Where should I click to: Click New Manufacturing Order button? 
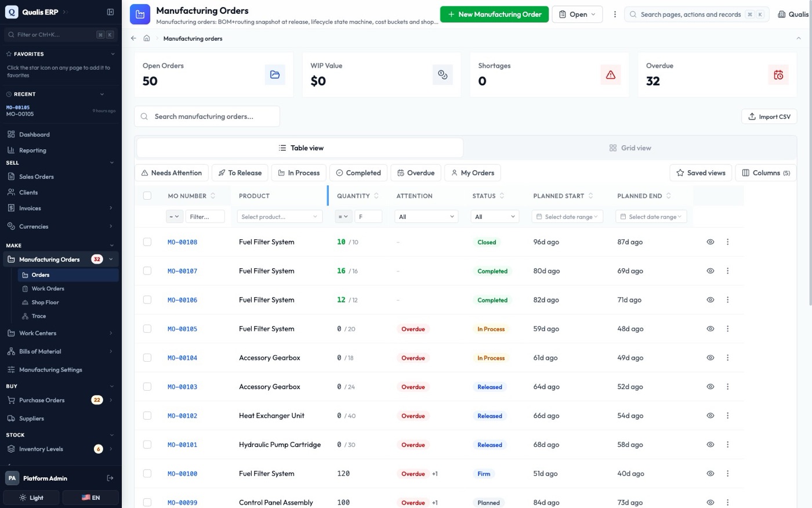pyautogui.click(x=494, y=15)
